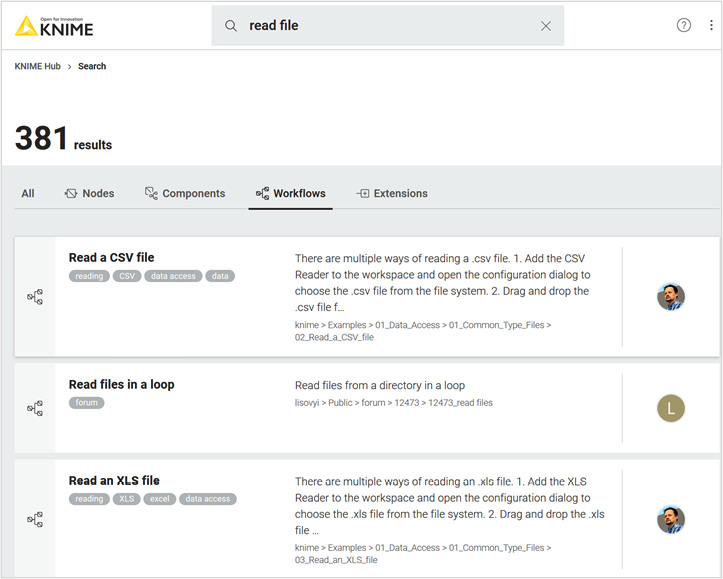Click workflow icon of Read a CSV file
723x579 pixels.
point(35,297)
